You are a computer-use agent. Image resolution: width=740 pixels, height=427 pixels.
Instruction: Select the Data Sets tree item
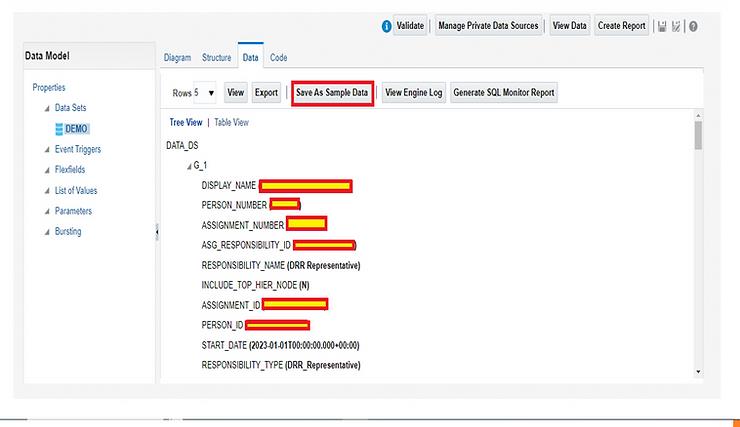click(70, 108)
